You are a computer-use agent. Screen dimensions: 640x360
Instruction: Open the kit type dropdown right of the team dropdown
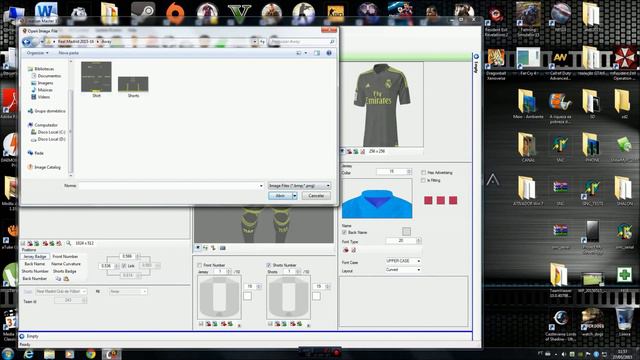[x=128, y=291]
